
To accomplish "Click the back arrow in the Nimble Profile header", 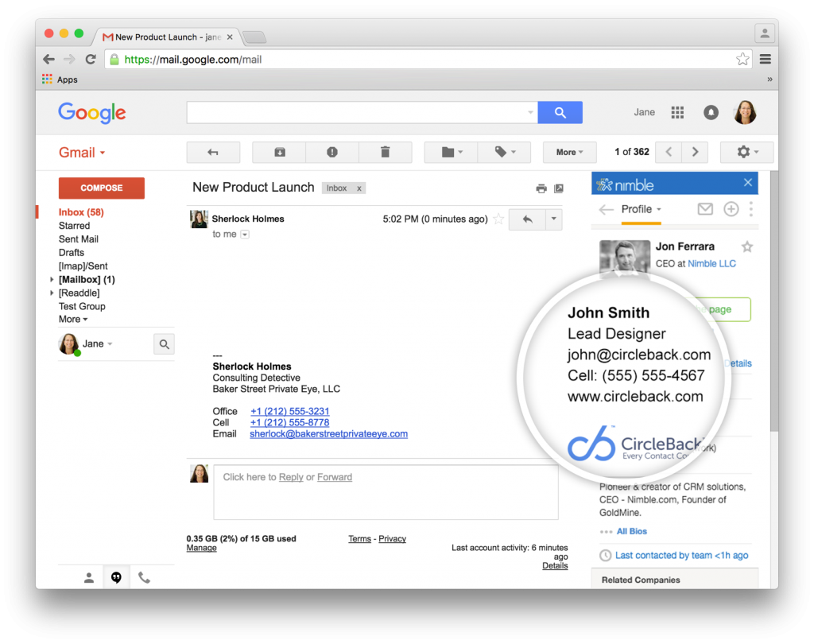I will pos(605,209).
